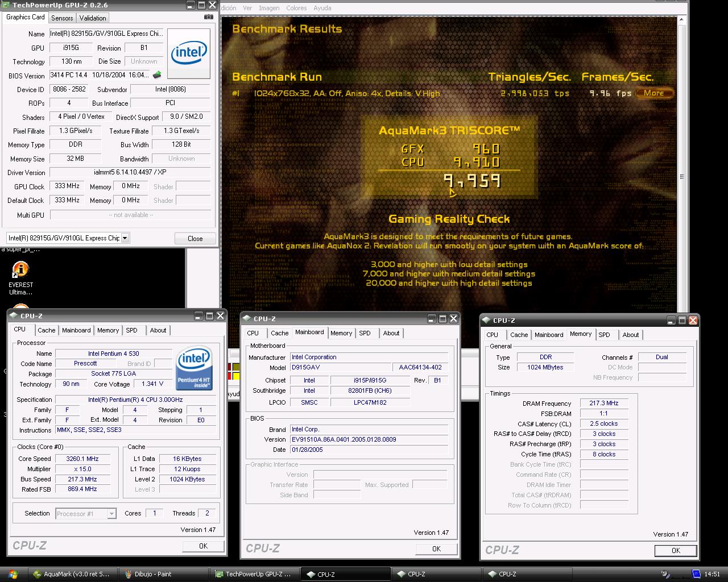Maximize the CPU-Z mainboard window
Viewport: 728px width, 582px height.
[442, 319]
